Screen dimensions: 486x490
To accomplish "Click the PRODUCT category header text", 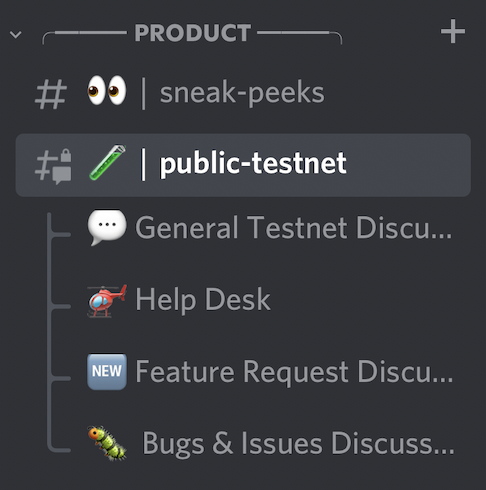I will tap(192, 33).
